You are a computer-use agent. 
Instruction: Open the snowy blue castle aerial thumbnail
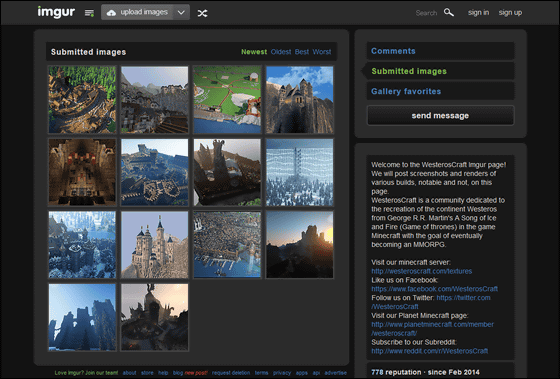pos(82,245)
